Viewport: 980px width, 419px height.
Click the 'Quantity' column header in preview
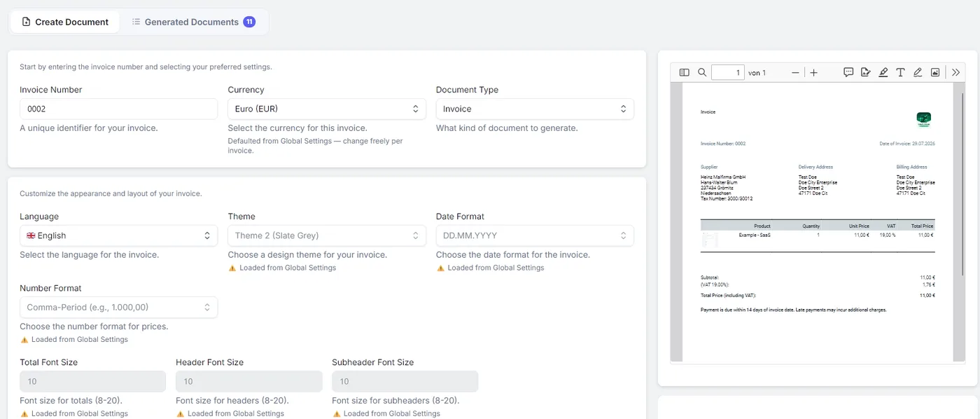pyautogui.click(x=811, y=226)
